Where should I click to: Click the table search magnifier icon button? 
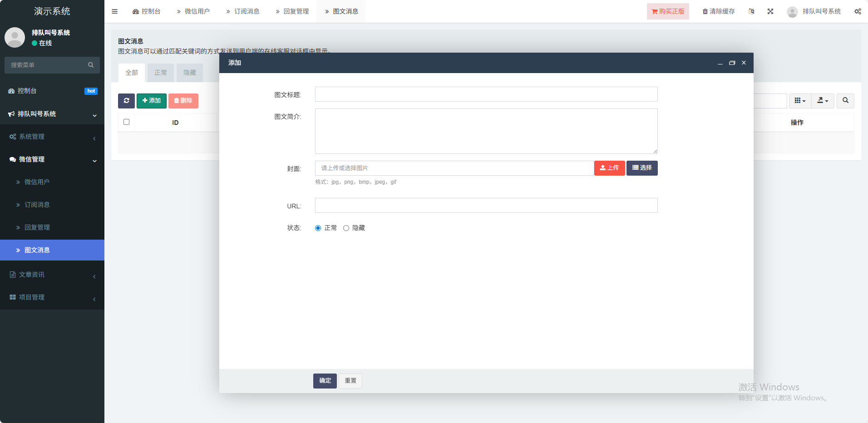click(x=845, y=101)
